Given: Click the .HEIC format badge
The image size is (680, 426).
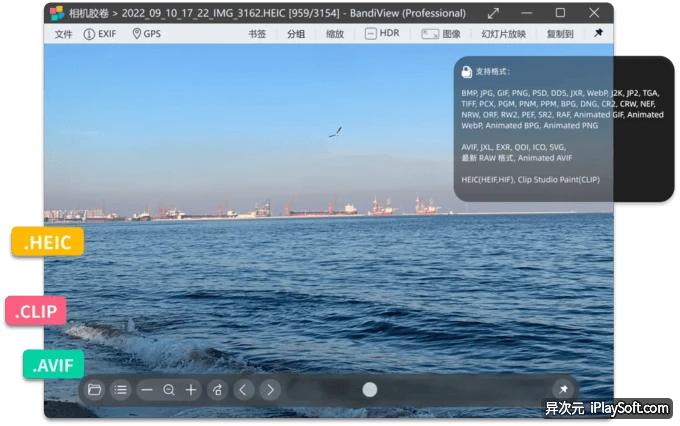Looking at the screenshot, I should 48,242.
